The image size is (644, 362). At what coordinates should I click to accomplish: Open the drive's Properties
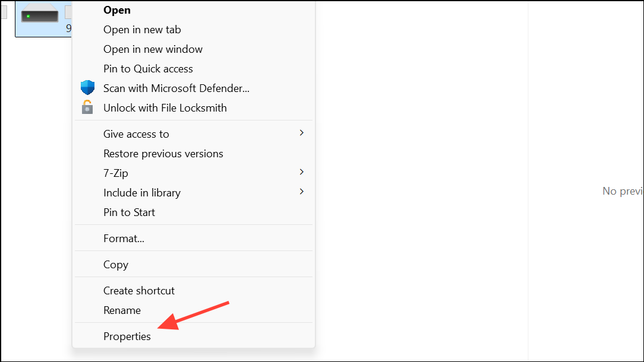(127, 336)
